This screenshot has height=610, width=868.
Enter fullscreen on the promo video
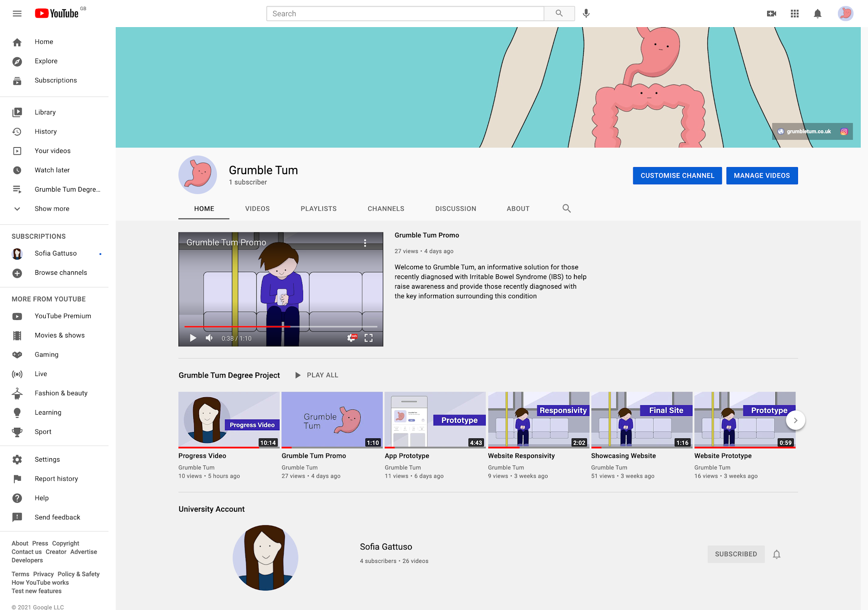[x=369, y=338]
